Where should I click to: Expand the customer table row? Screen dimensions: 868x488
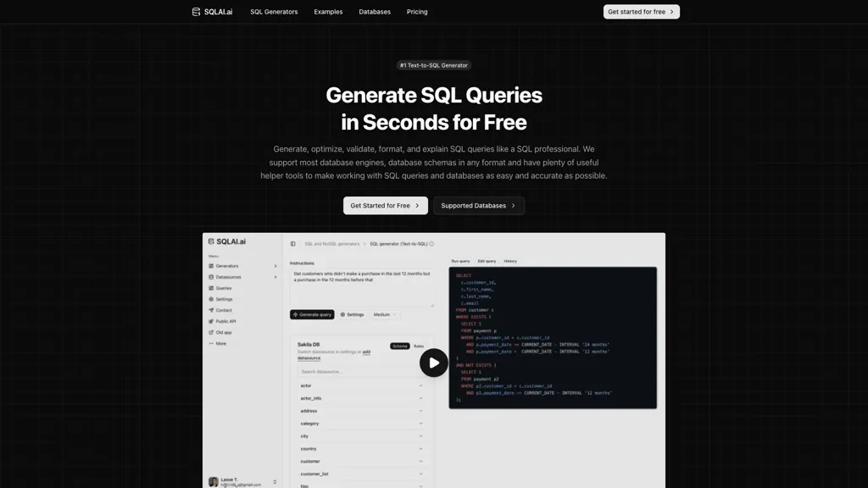(361, 462)
